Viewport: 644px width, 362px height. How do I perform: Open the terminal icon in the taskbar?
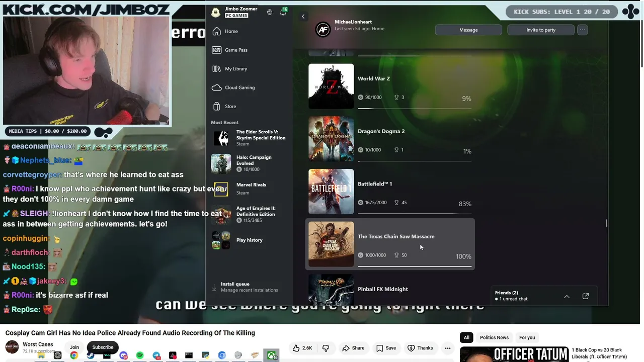(189, 355)
